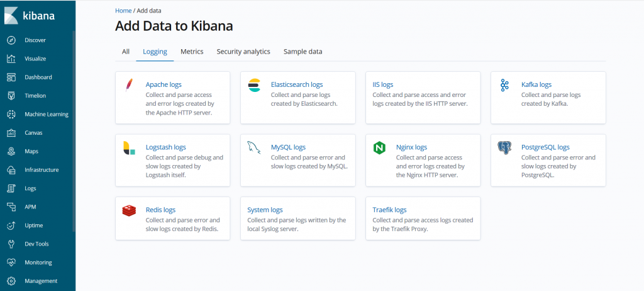
Task: Click the Nginx hexagon icon
Action: tap(379, 147)
